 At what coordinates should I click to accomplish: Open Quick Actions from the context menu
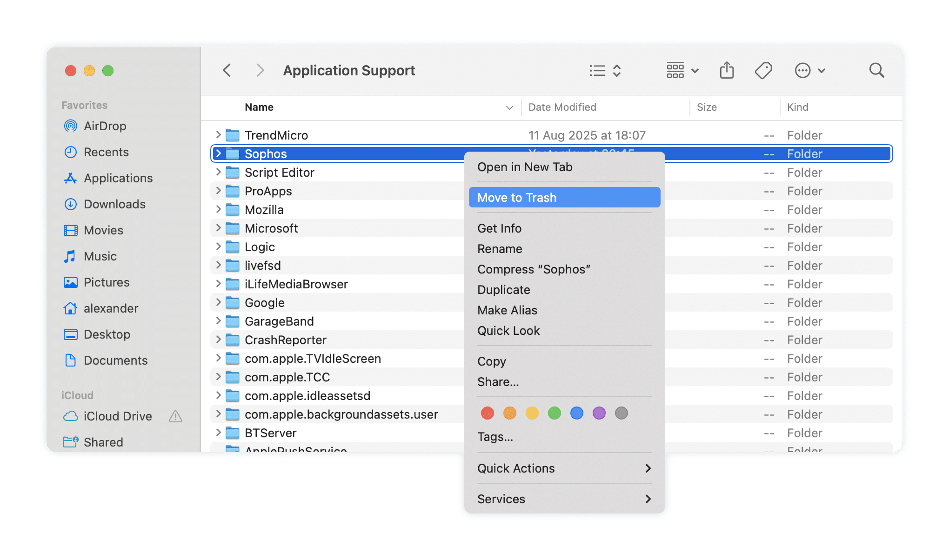pyautogui.click(x=516, y=468)
